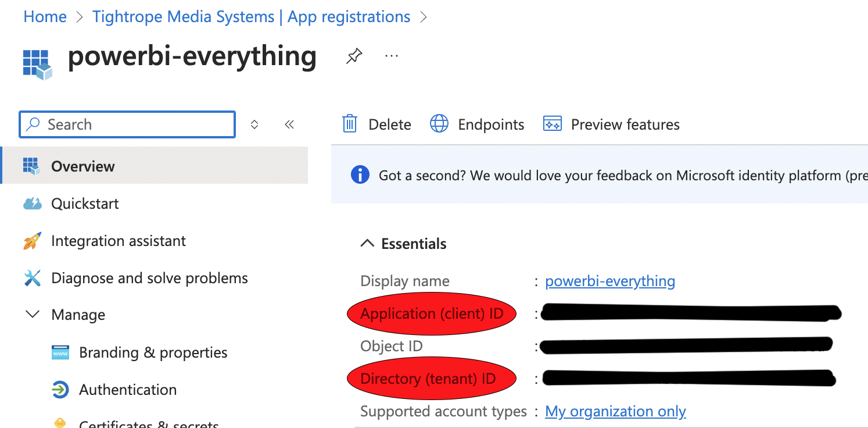This screenshot has width=868, height=428.
Task: Open the My organization only link
Action: [615, 411]
